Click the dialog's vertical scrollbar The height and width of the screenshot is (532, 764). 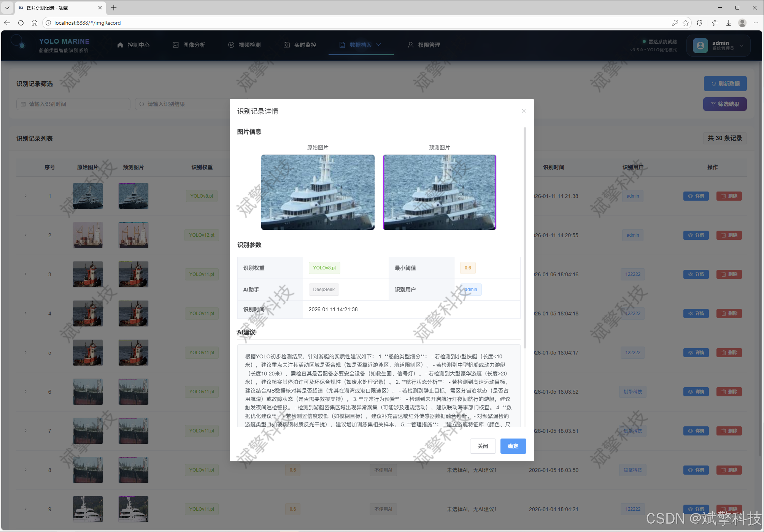[525, 237]
